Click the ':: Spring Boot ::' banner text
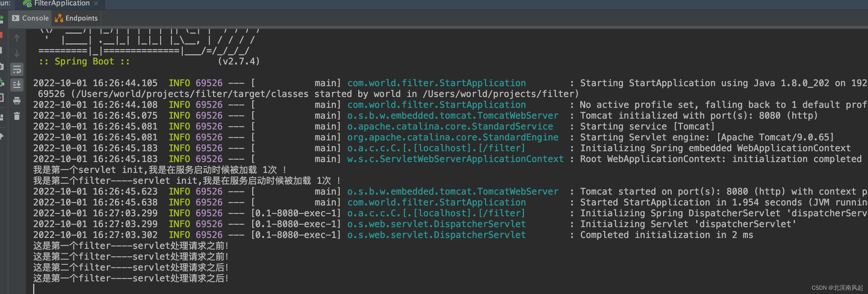The image size is (868, 294). [x=84, y=61]
